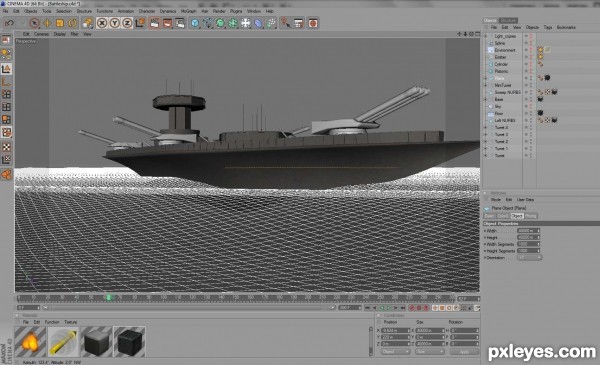This screenshot has height=365, width=600.
Task: Open the MoGraph menu
Action: 188,11
